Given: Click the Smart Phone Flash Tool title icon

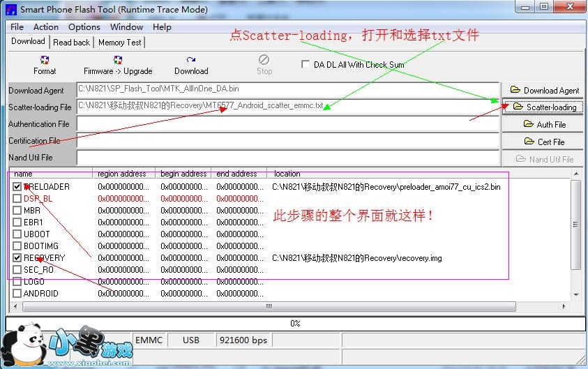Looking at the screenshot, I should 11,9.
